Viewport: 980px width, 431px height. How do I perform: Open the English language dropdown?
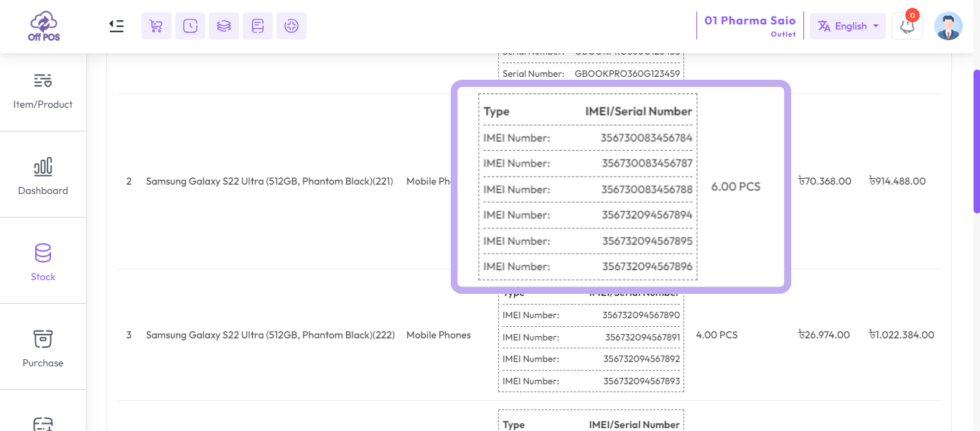pyautogui.click(x=848, y=26)
